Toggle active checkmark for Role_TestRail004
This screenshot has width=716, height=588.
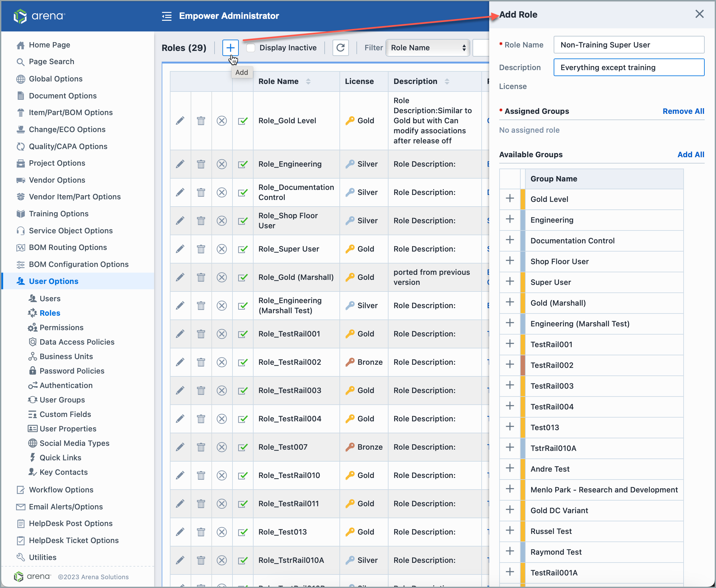(x=243, y=419)
